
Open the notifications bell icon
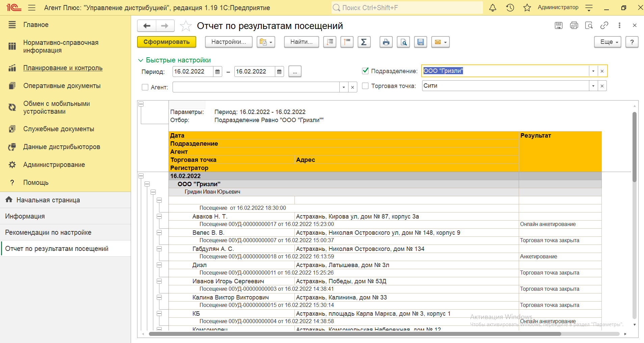493,8
